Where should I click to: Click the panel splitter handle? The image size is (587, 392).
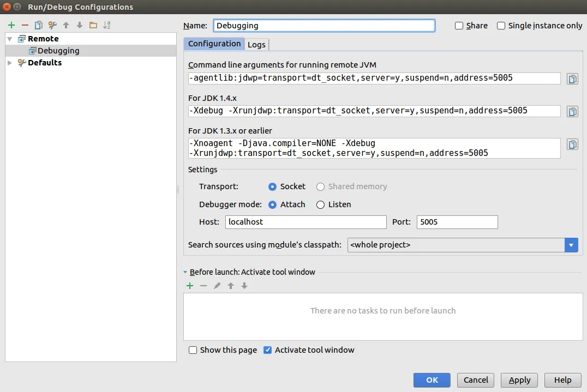click(178, 190)
